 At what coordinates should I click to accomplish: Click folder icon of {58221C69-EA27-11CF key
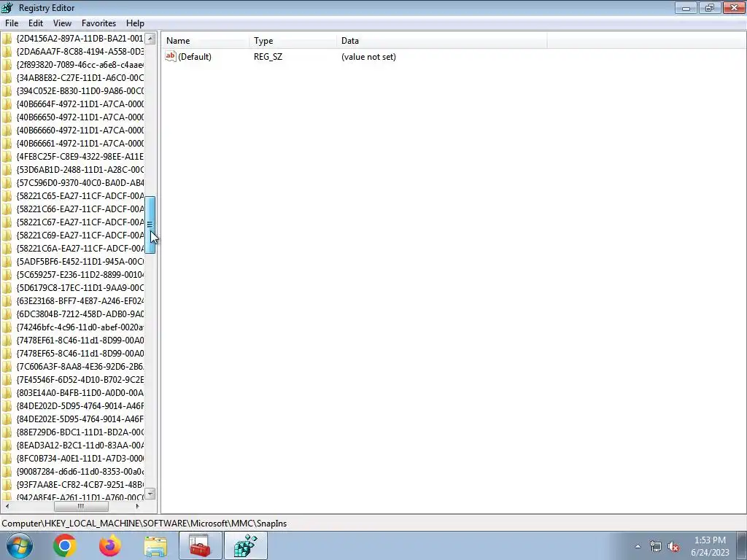click(x=7, y=236)
